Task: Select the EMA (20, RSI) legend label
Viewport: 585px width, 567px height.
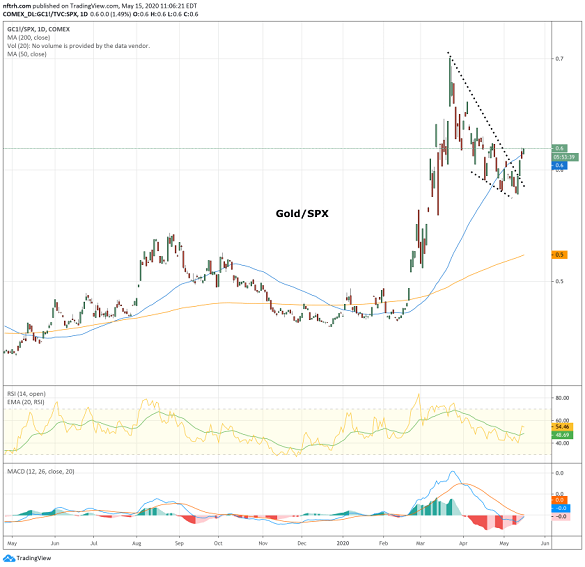Action: point(26,402)
